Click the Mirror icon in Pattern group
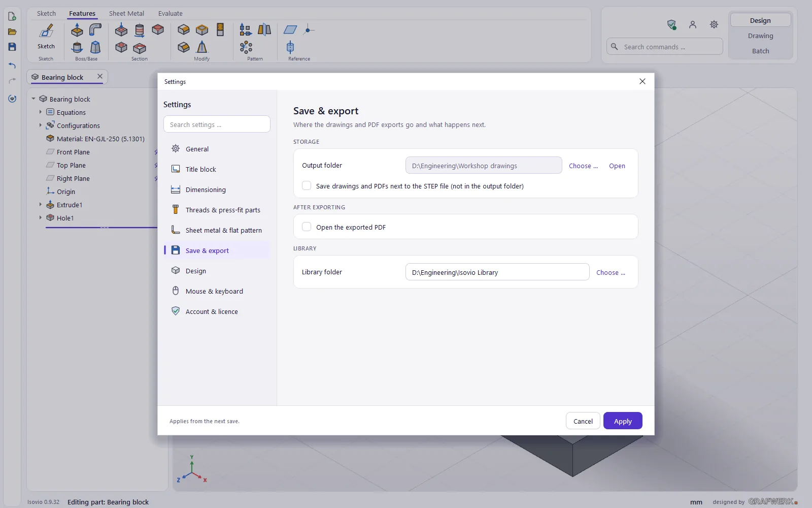The image size is (812, 508). (264, 30)
